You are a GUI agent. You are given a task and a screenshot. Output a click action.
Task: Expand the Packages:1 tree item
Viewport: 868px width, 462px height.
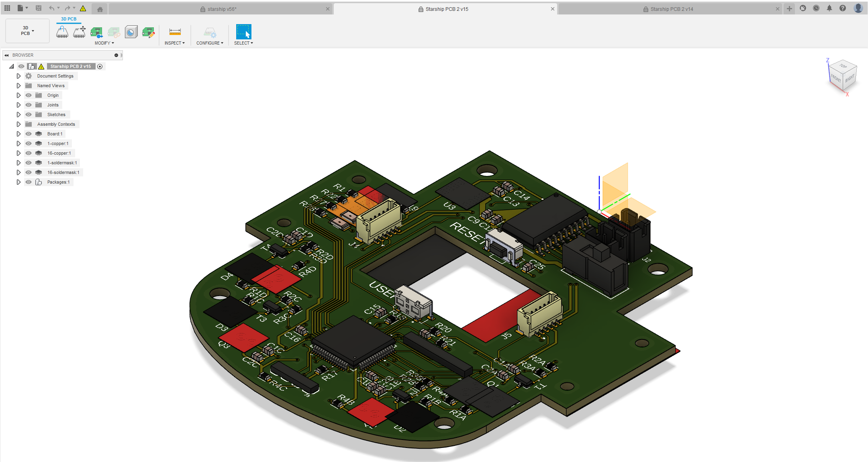[18, 182]
